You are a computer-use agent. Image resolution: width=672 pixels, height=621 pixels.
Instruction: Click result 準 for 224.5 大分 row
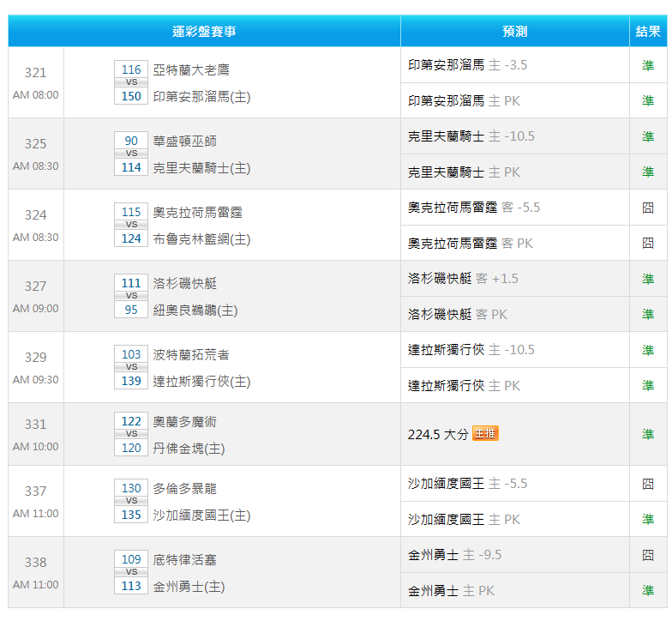tap(648, 434)
